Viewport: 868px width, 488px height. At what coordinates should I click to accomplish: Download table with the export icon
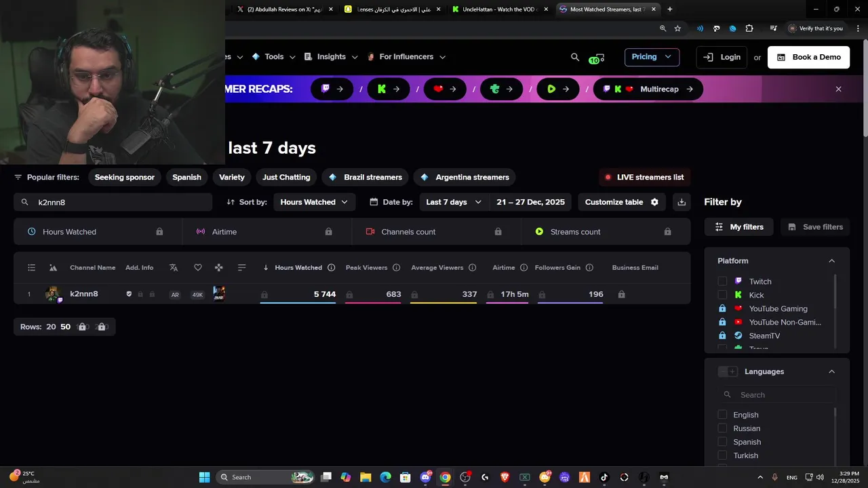pyautogui.click(x=682, y=202)
